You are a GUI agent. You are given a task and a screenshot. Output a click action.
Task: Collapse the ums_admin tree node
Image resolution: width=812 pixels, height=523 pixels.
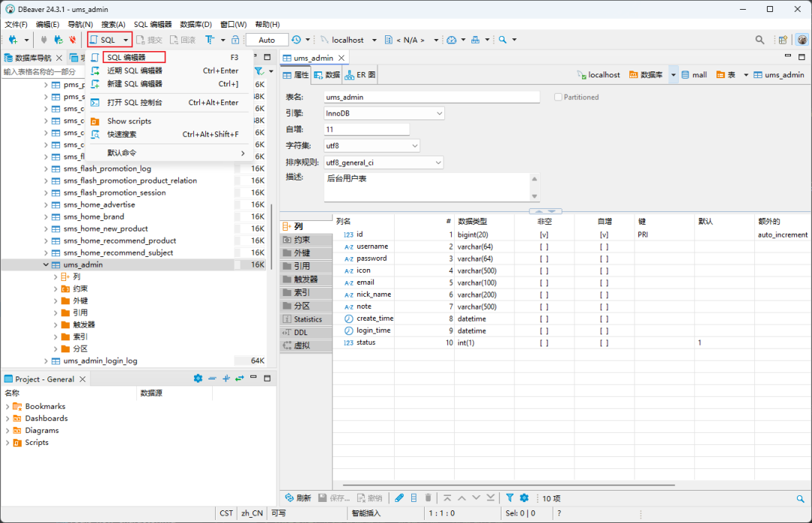(46, 265)
